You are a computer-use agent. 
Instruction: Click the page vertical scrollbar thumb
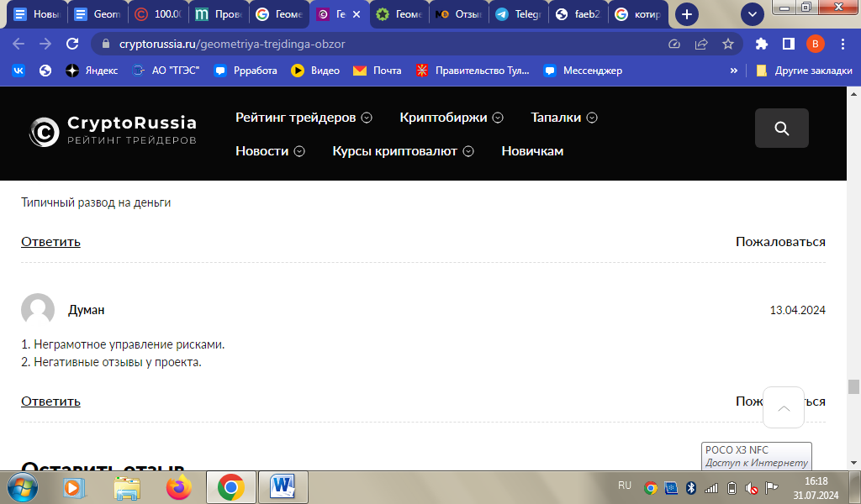click(x=853, y=386)
